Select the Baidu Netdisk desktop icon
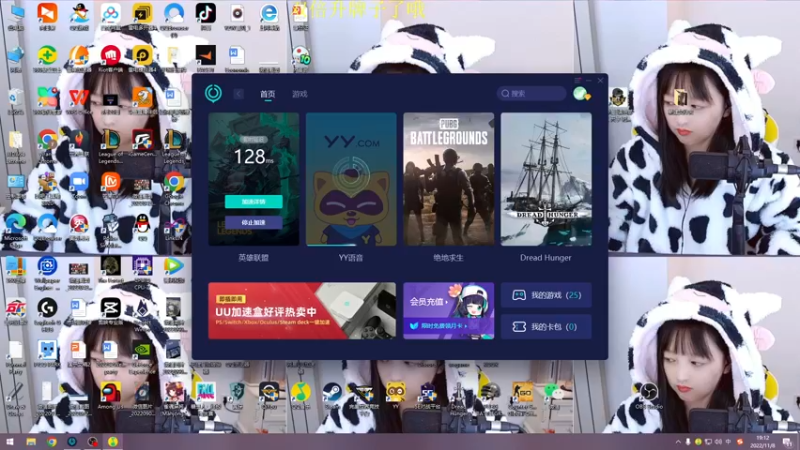Image resolution: width=800 pixels, height=450 pixels. pos(111,13)
